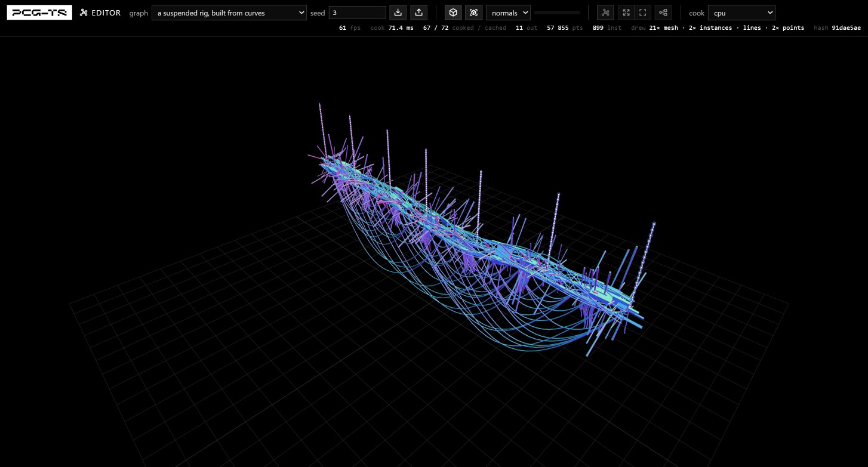Viewport: 868px width, 467px height.
Task: Click the 11 out stat
Action: tap(527, 28)
